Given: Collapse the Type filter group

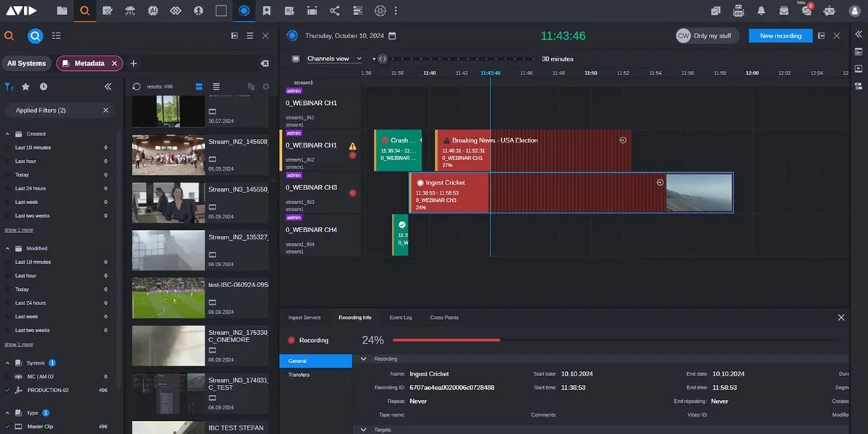Looking at the screenshot, I should pyautogui.click(x=8, y=413).
